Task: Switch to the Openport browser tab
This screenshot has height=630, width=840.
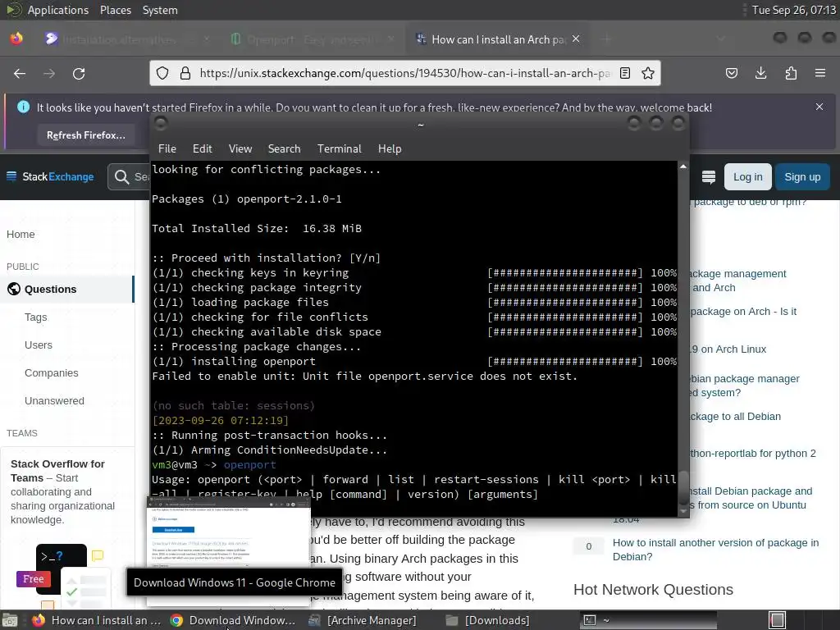Action: coord(313,39)
